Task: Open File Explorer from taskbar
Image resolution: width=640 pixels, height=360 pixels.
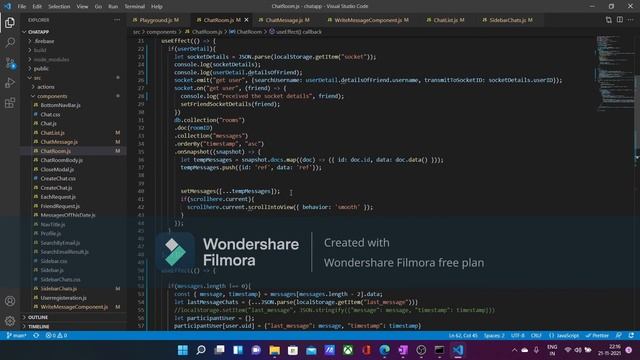Action: (x=274, y=350)
